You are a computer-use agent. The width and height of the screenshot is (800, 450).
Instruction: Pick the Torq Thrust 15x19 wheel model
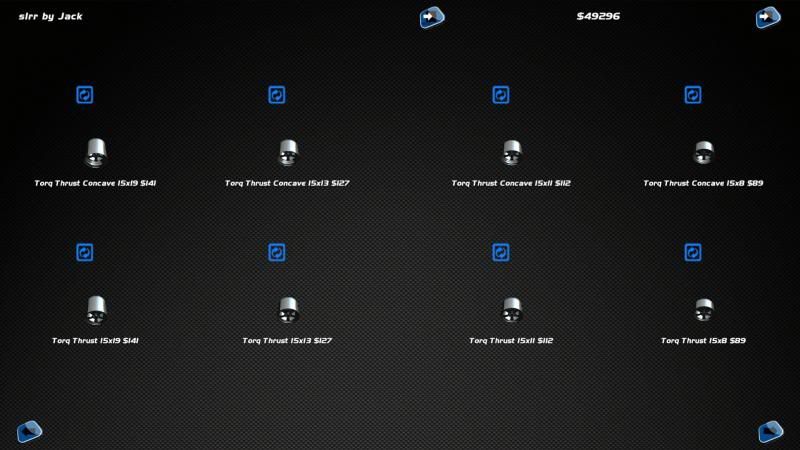(95, 310)
